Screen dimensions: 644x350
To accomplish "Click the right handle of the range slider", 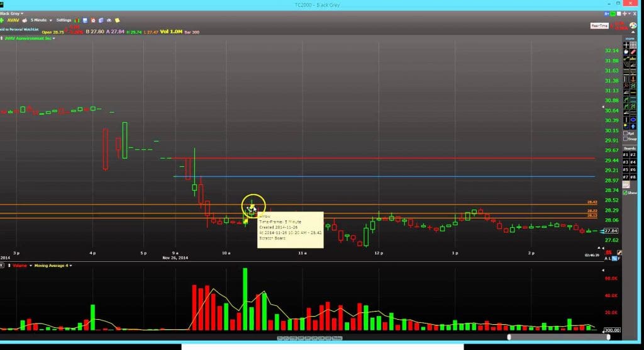I will point(608,337).
